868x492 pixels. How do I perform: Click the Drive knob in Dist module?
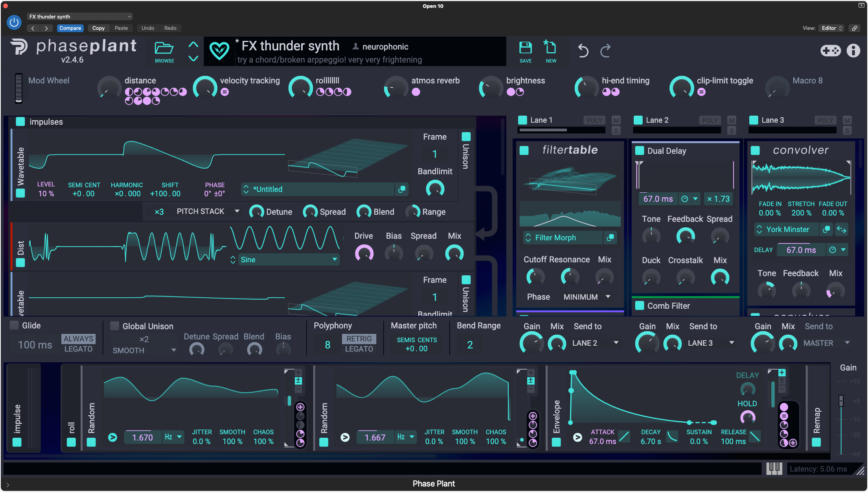click(x=364, y=253)
